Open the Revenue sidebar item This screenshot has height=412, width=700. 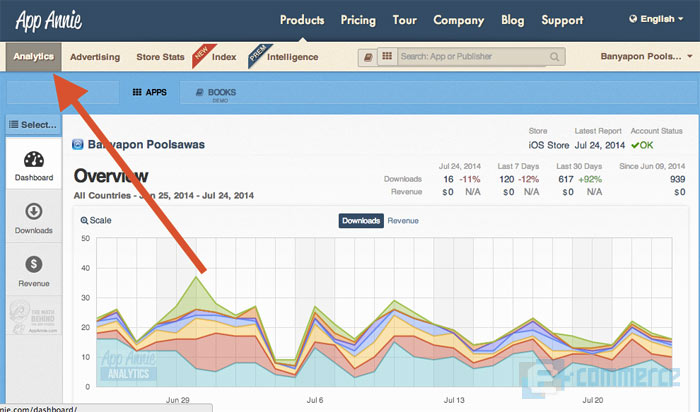pyautogui.click(x=33, y=271)
